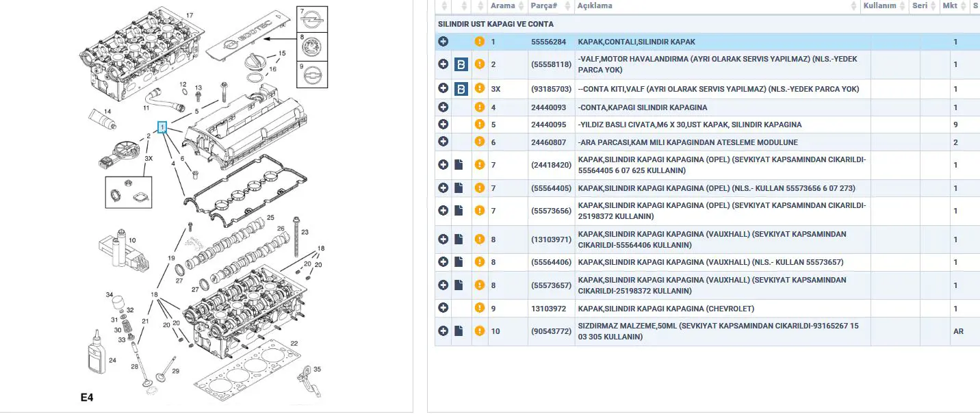Expand the row for Vauxhall part 55573657
Viewport: 980px width, 414px height.
click(443, 285)
